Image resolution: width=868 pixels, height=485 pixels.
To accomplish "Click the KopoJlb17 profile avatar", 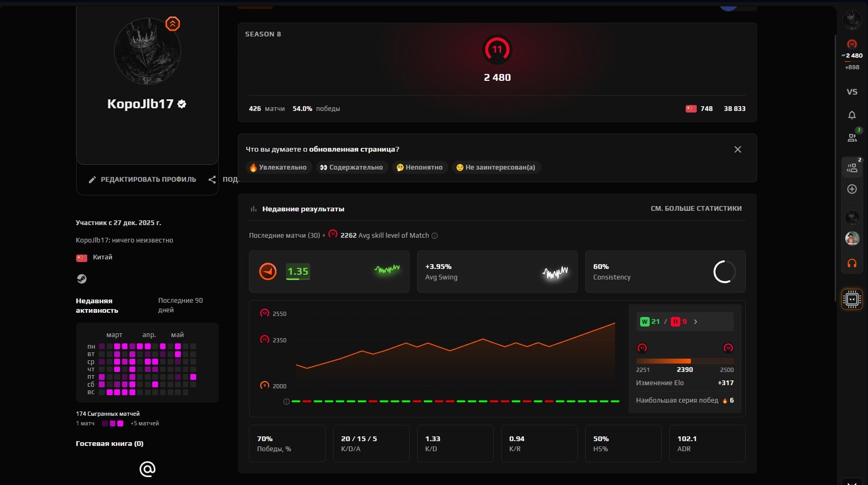I will [x=147, y=51].
